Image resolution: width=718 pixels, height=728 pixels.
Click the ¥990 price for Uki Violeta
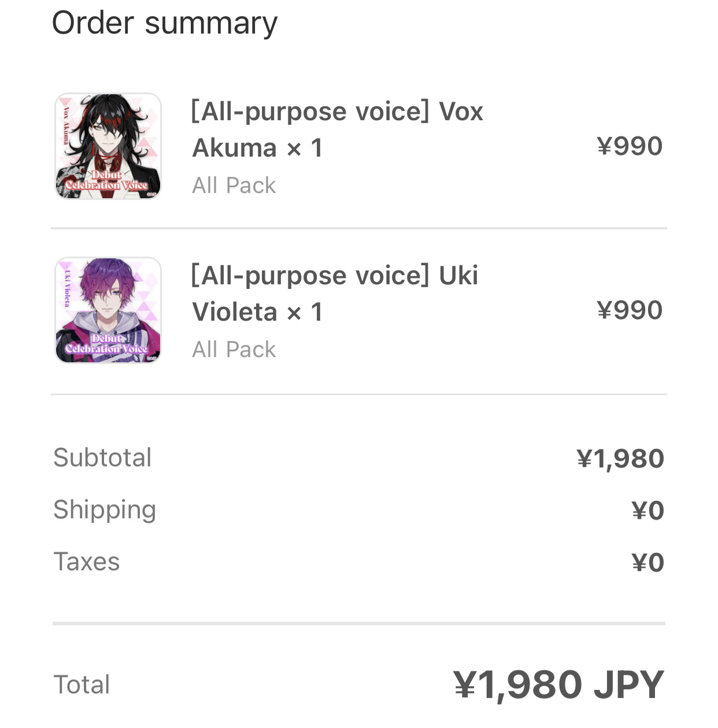pos(630,310)
